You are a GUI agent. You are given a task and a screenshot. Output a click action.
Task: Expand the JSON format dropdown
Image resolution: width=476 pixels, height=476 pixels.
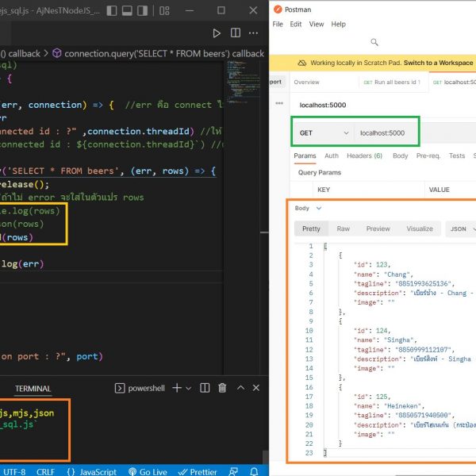[460, 228]
